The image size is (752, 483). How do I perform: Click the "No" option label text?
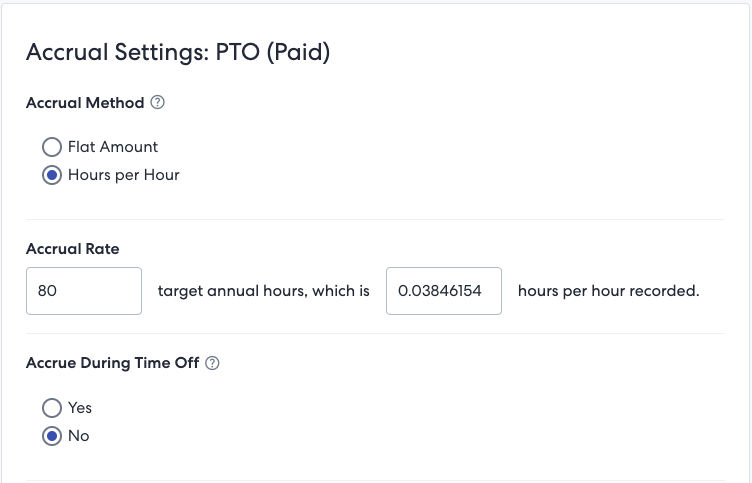pyautogui.click(x=79, y=436)
